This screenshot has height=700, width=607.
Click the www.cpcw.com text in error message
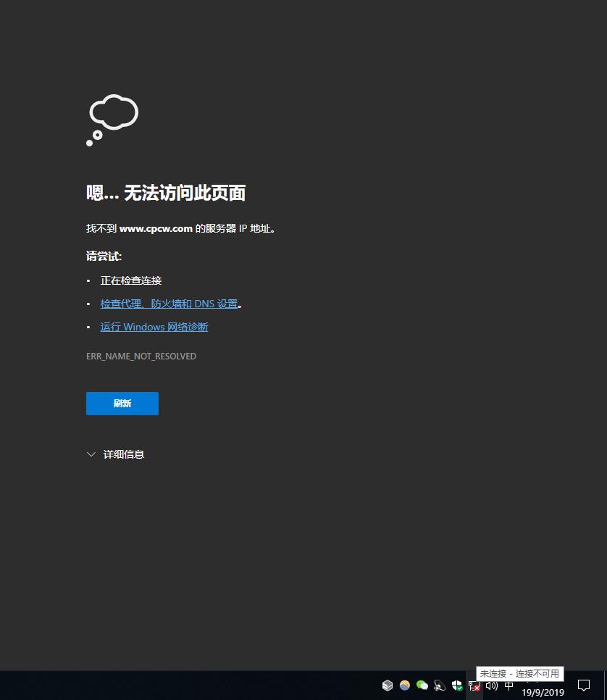pyautogui.click(x=156, y=228)
